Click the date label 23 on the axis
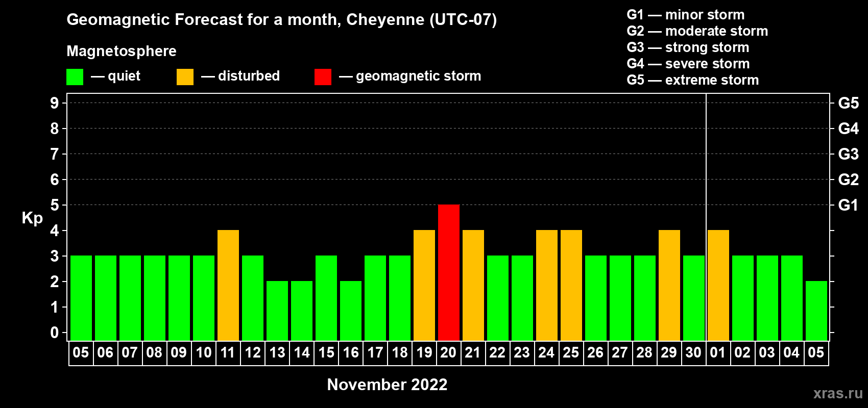868x408 pixels. click(522, 352)
